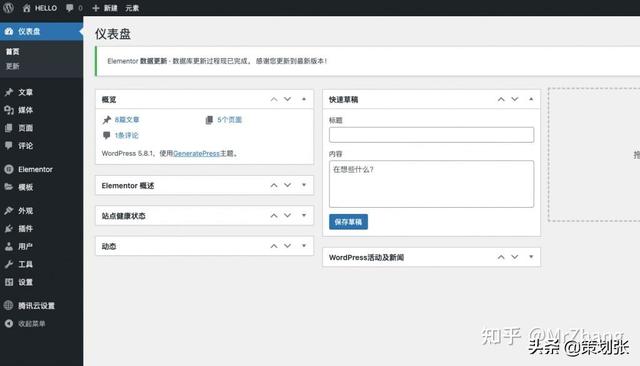The width and height of the screenshot is (640, 366).
Task: Open 文章 posts menu pin icon
Action: pyautogui.click(x=9, y=92)
